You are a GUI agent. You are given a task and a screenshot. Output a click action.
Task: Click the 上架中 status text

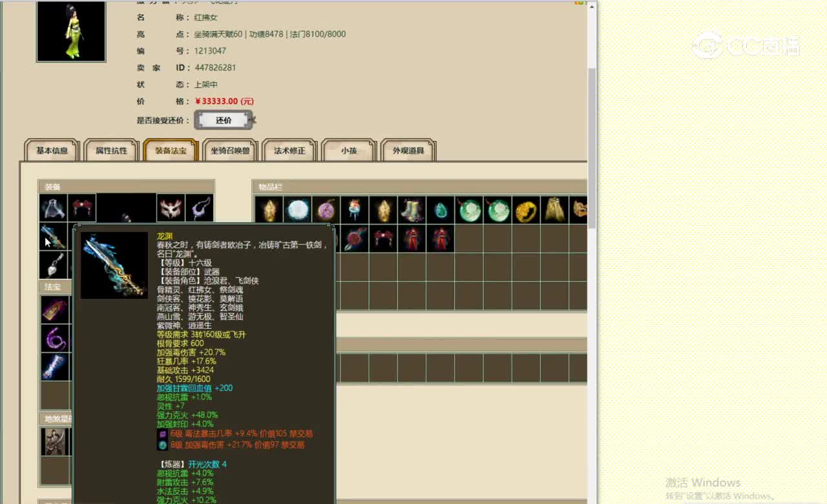206,85
